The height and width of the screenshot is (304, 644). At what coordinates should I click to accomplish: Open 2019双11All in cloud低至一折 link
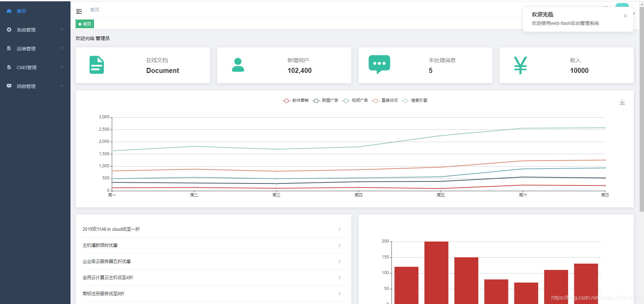[x=111, y=229]
